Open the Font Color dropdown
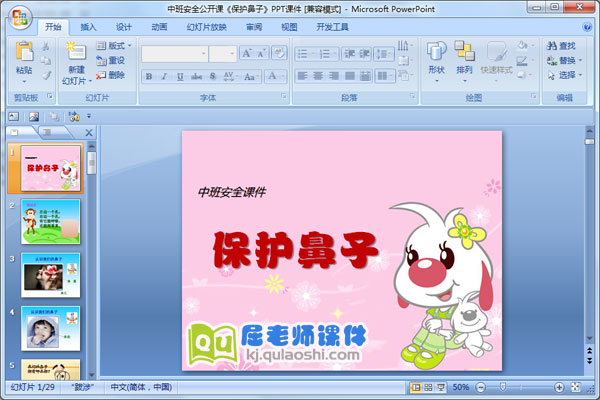This screenshot has height=400, width=600. click(x=276, y=76)
